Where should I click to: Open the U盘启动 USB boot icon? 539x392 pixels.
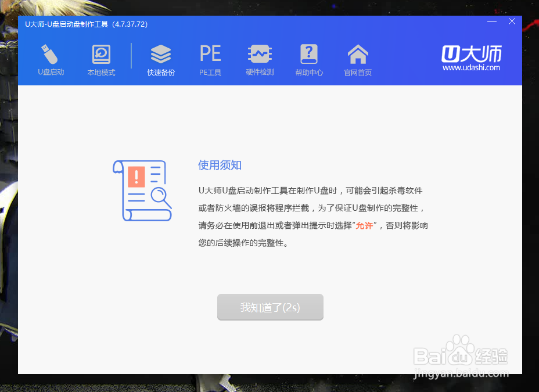[x=51, y=59]
